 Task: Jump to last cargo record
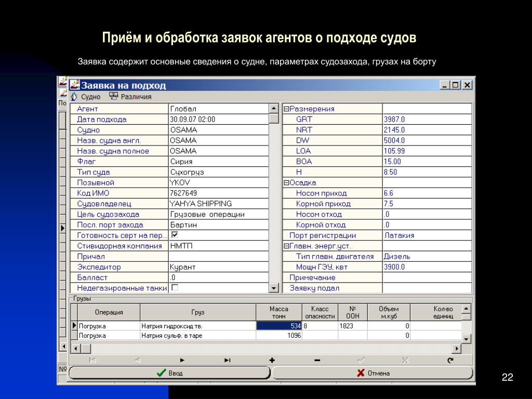(228, 361)
